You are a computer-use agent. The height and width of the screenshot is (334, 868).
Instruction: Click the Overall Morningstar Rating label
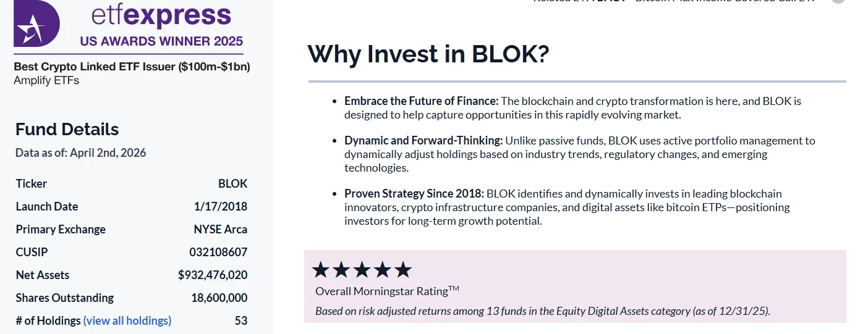coord(387,291)
